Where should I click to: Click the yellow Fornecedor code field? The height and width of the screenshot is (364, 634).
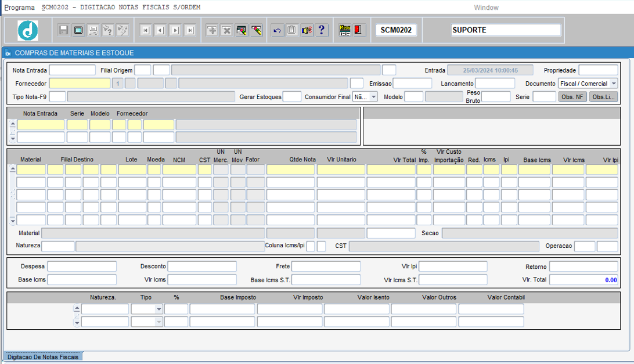click(80, 84)
